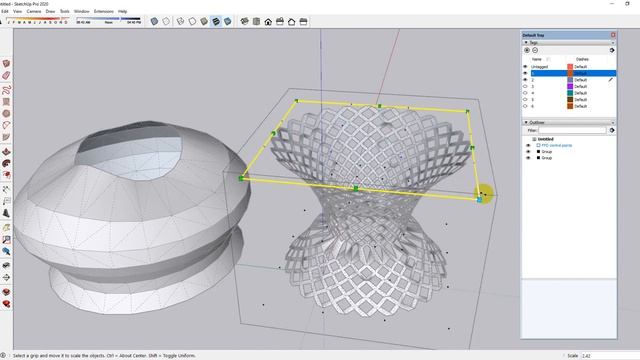The image size is (640, 360).
Task: Set camera to Left view
Action: pos(303,21)
